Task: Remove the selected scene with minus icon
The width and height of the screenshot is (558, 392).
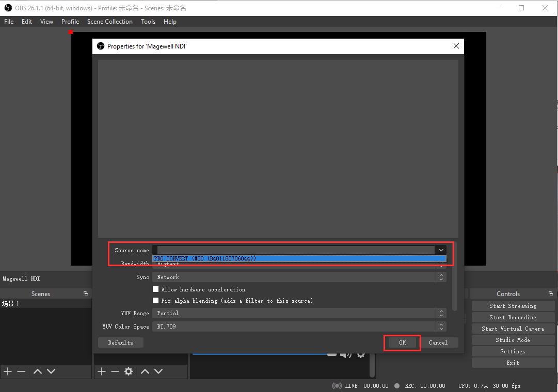Action: coord(21,371)
